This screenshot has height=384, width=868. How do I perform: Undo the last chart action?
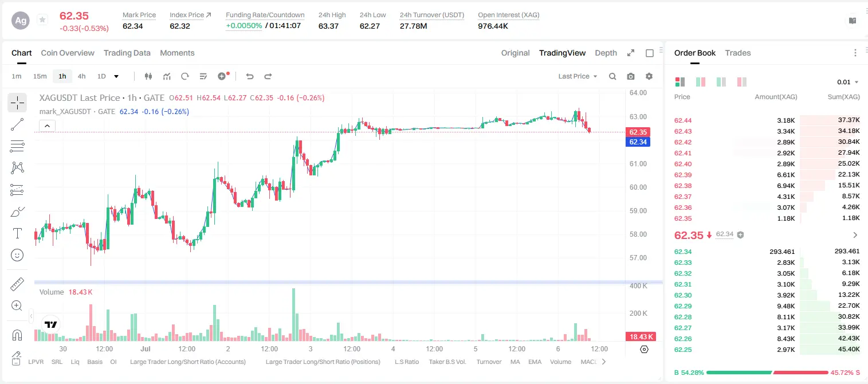(x=250, y=76)
